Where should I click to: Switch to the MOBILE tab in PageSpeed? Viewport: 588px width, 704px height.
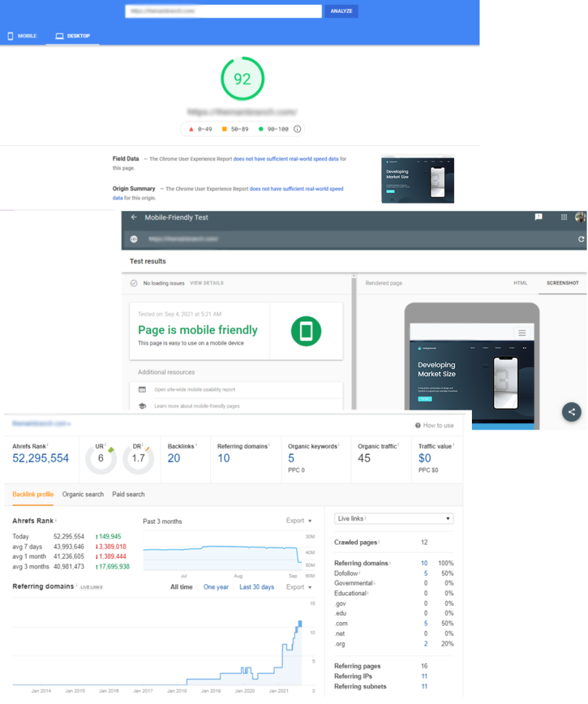tap(23, 36)
